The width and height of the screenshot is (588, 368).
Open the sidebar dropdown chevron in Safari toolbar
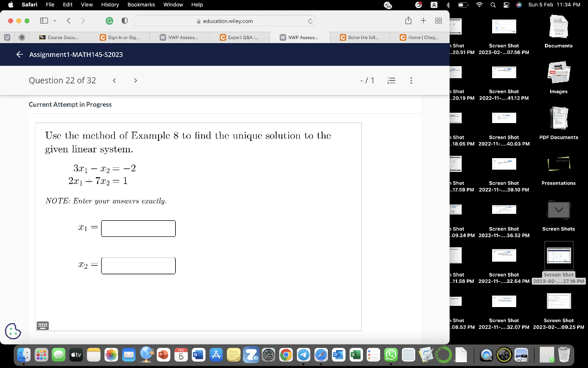(55, 21)
